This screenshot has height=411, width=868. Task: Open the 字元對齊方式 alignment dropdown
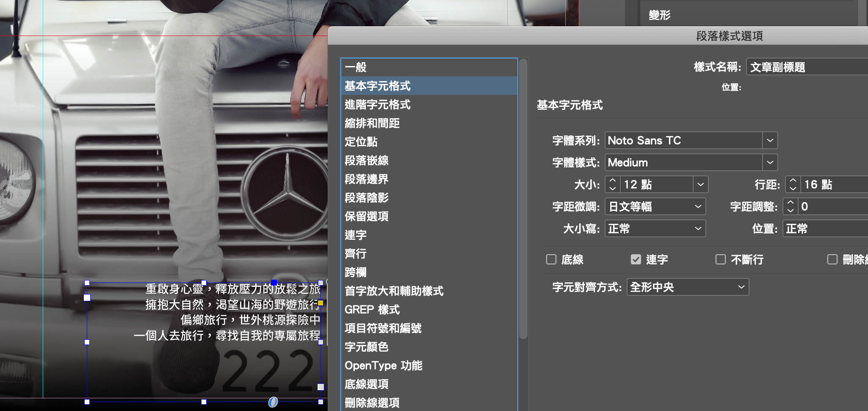click(741, 287)
